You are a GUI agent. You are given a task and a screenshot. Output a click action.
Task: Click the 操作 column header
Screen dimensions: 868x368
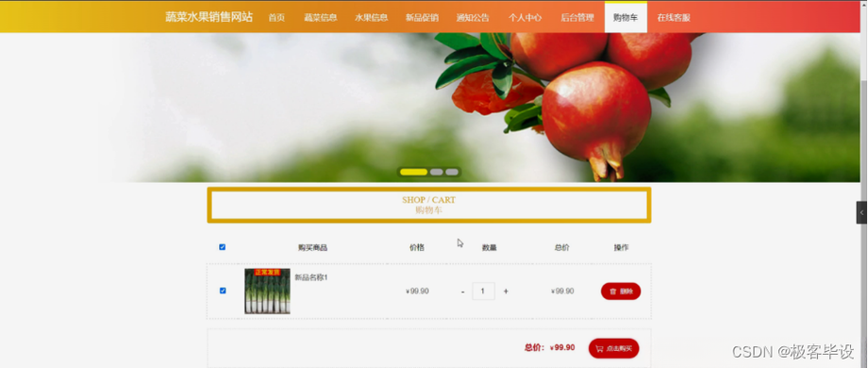point(621,247)
